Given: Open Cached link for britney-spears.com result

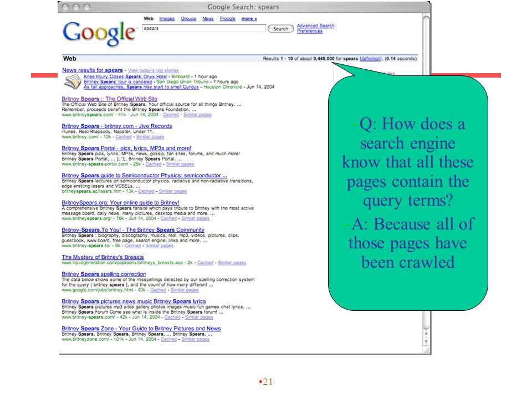Looking at the screenshot, I should click(x=172, y=317).
